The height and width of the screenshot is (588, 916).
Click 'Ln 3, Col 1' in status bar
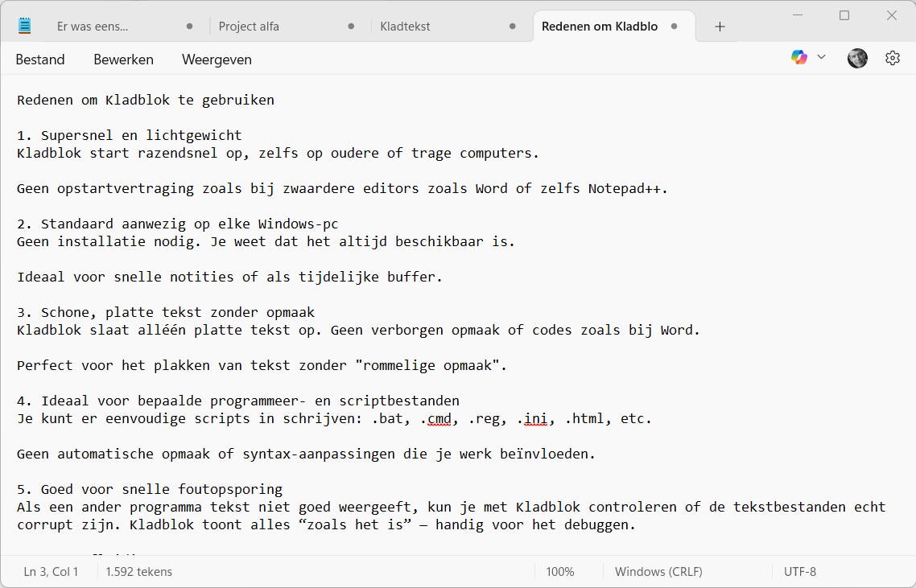click(x=51, y=572)
